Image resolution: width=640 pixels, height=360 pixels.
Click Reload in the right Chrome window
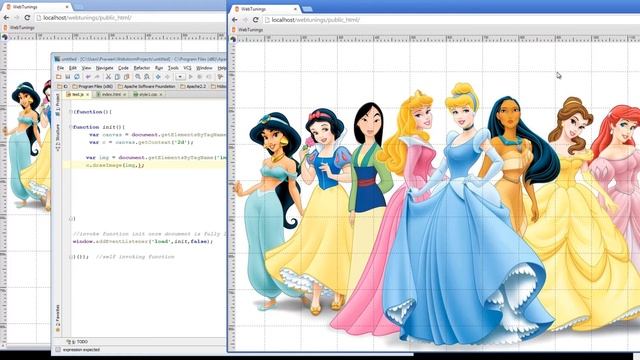[256, 20]
